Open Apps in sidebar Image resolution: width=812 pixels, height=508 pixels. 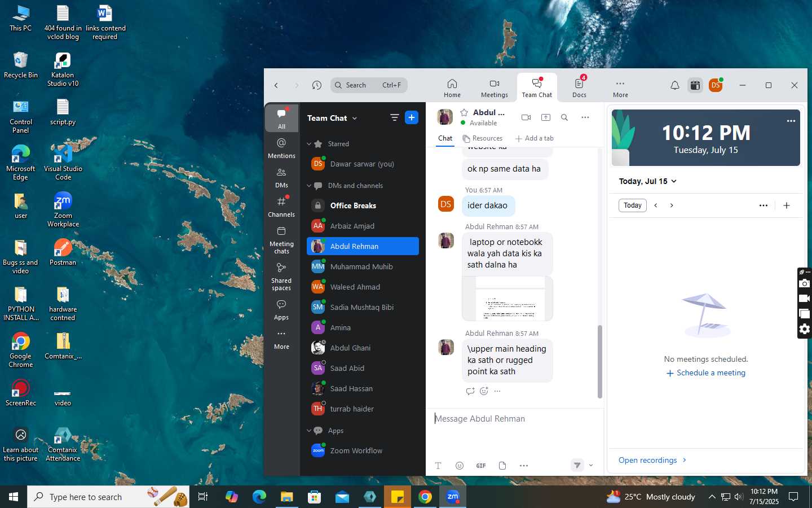281,309
